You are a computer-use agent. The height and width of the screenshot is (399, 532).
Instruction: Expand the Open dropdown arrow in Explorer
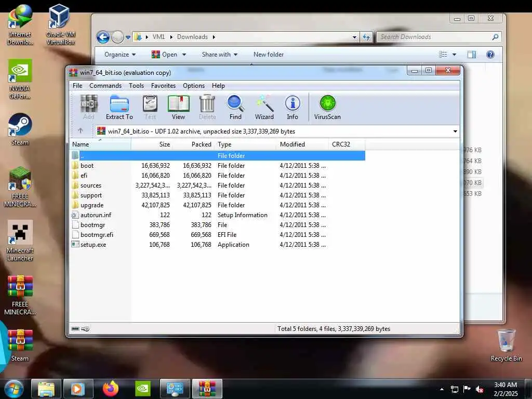coord(184,54)
